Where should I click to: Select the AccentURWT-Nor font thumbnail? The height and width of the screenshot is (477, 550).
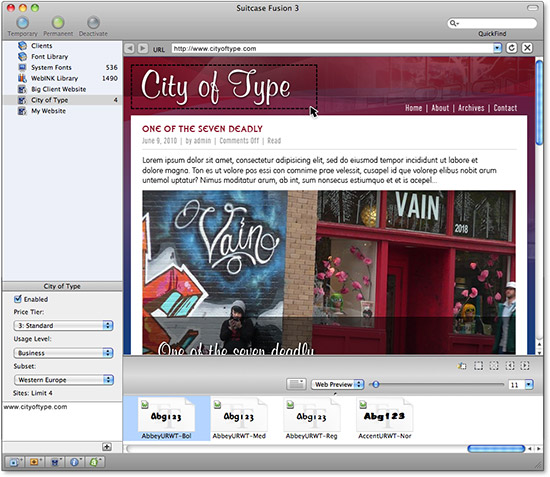(384, 418)
